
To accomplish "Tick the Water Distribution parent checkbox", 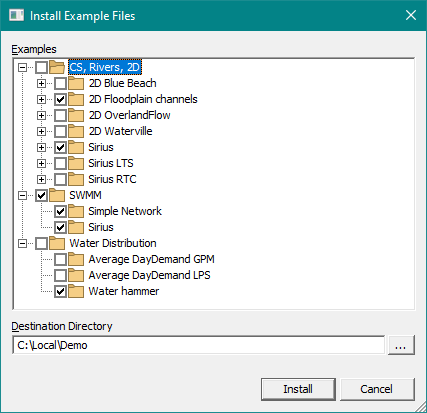I will coord(41,243).
